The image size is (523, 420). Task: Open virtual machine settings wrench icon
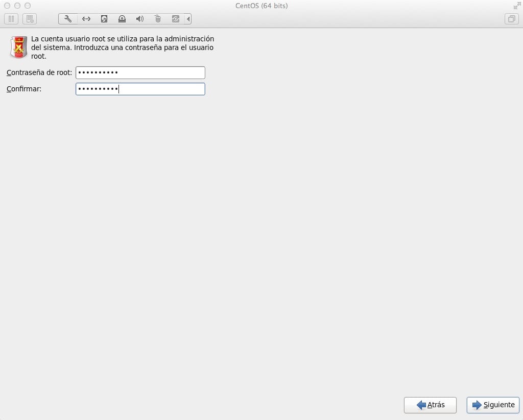[x=68, y=19]
